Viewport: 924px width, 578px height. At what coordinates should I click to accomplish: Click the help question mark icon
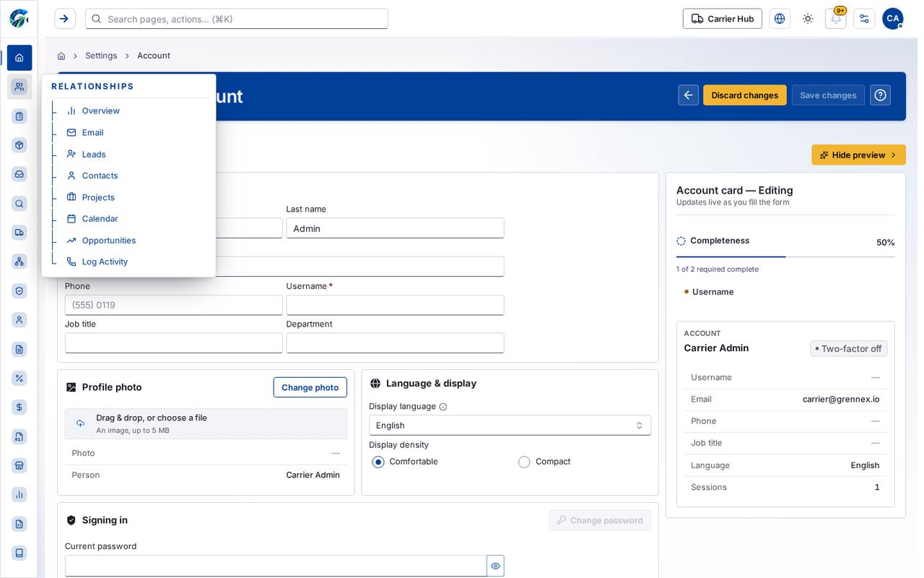click(x=880, y=95)
